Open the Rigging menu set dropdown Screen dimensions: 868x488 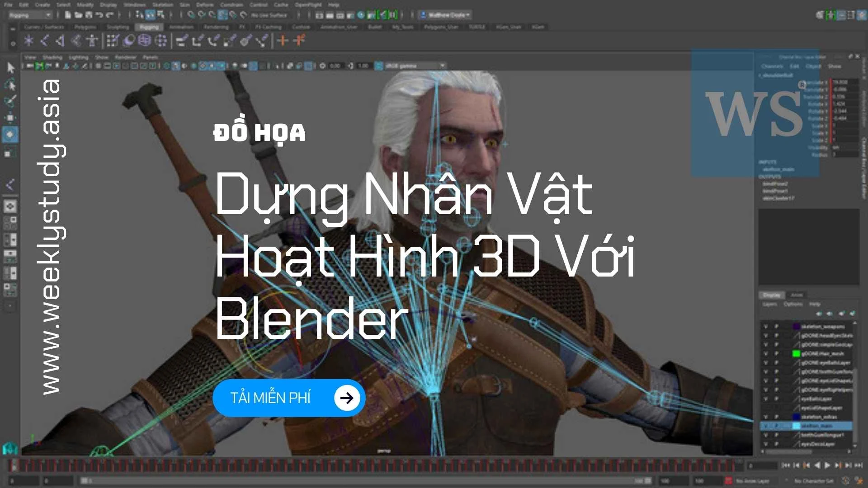pyautogui.click(x=30, y=15)
